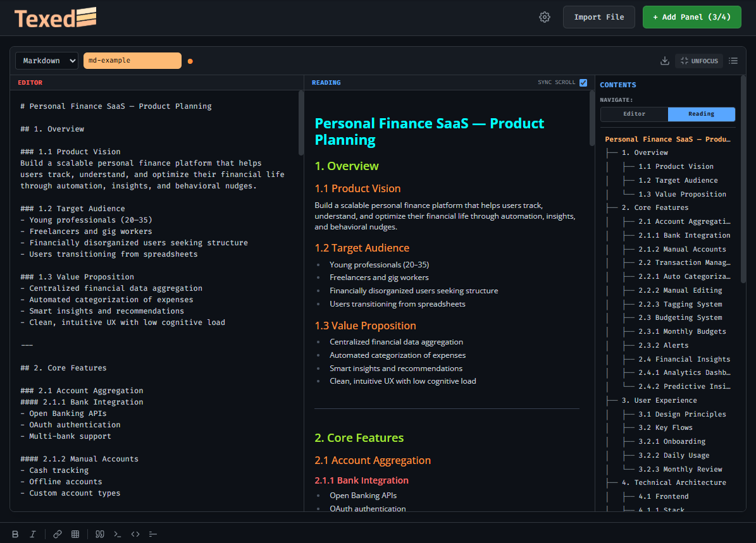
Task: Switch navigation to Editor
Action: pos(634,114)
